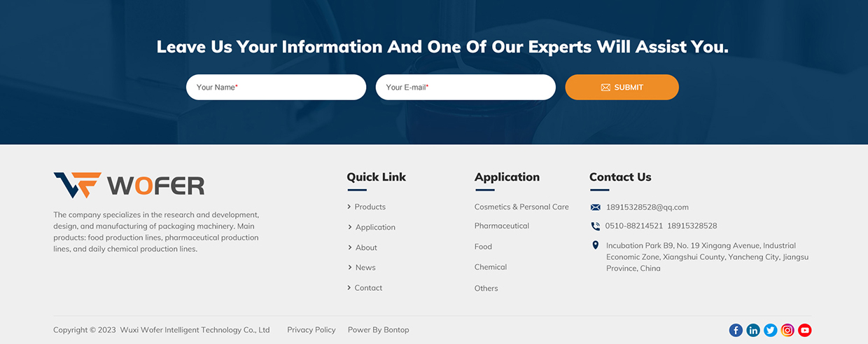Focus the Your E-mail input field

click(465, 88)
